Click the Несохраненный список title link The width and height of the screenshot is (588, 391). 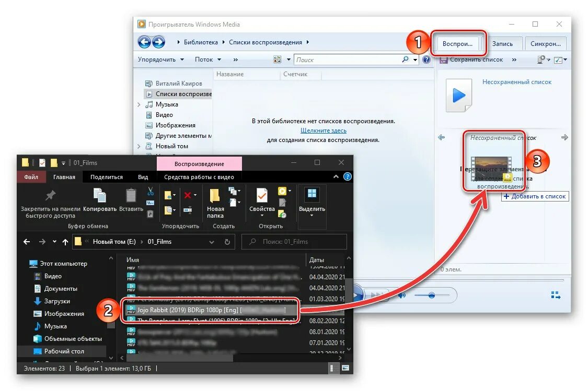tap(517, 82)
